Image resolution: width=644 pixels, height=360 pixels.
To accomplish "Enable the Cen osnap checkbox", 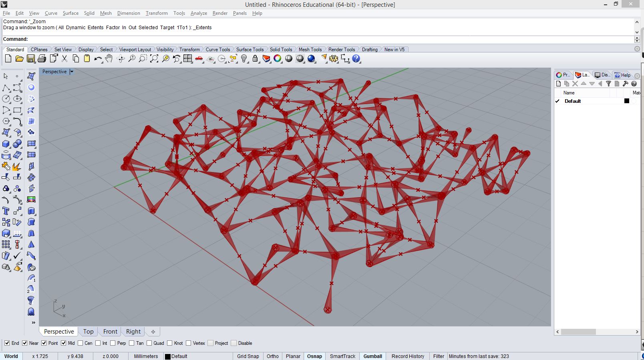I will (80, 343).
